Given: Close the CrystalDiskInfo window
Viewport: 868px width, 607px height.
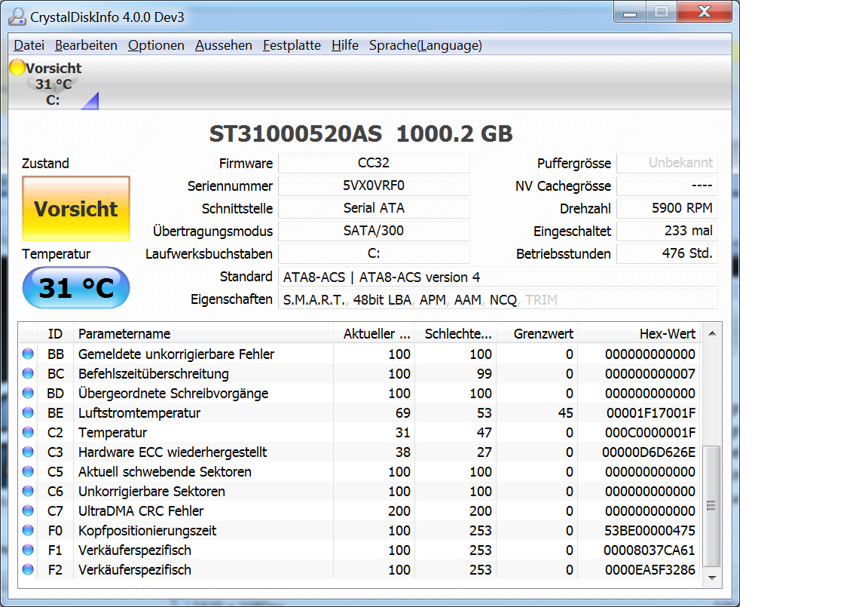Looking at the screenshot, I should click(704, 11).
